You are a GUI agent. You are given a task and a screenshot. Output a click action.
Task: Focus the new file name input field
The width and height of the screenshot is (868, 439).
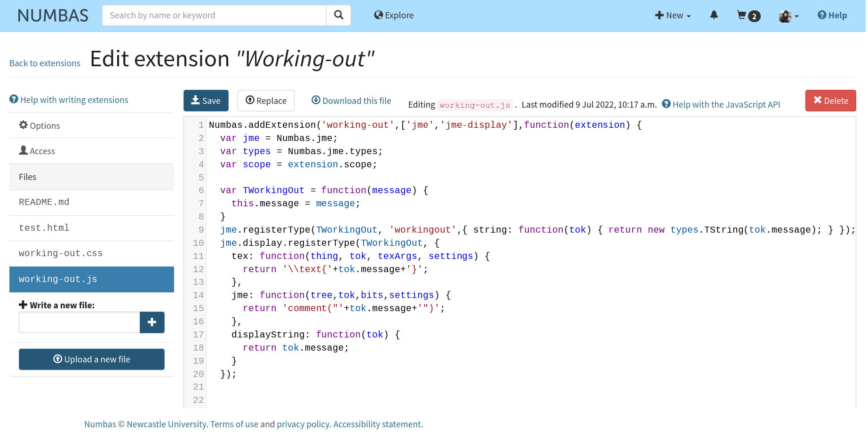coord(79,322)
